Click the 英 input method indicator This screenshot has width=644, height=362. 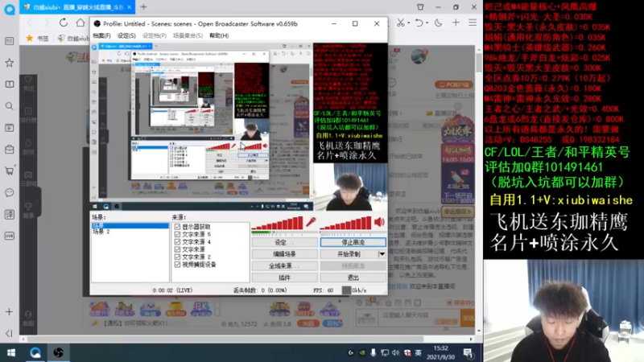coord(418,352)
